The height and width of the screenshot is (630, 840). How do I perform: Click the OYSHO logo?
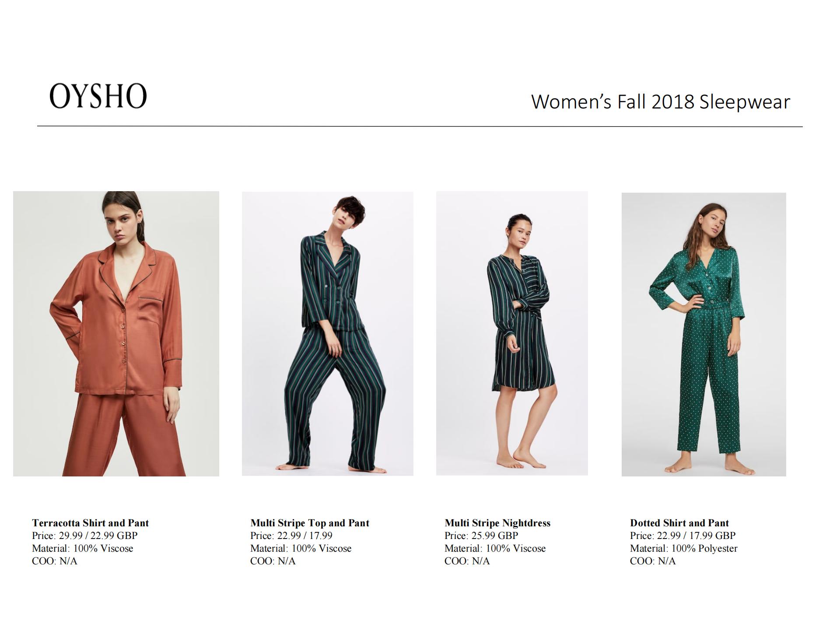point(98,96)
